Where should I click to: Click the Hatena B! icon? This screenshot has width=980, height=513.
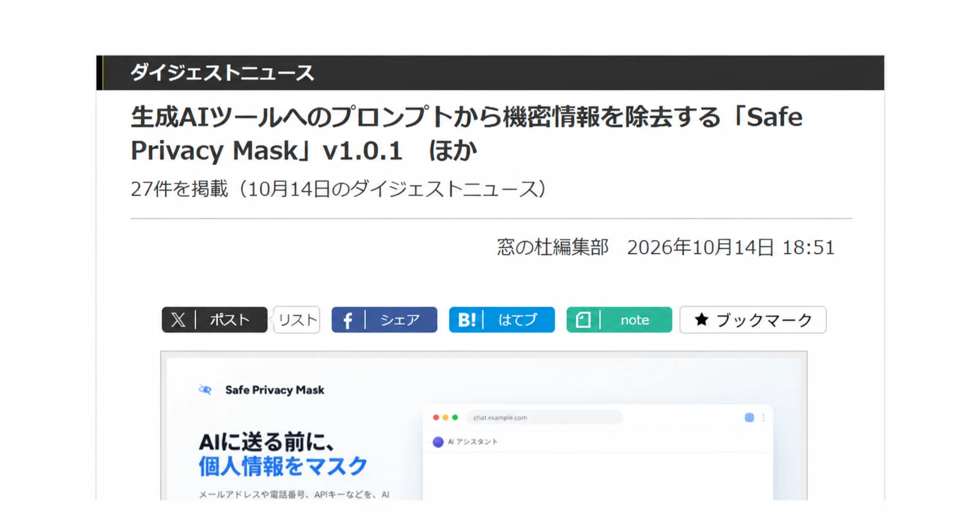pos(467,320)
